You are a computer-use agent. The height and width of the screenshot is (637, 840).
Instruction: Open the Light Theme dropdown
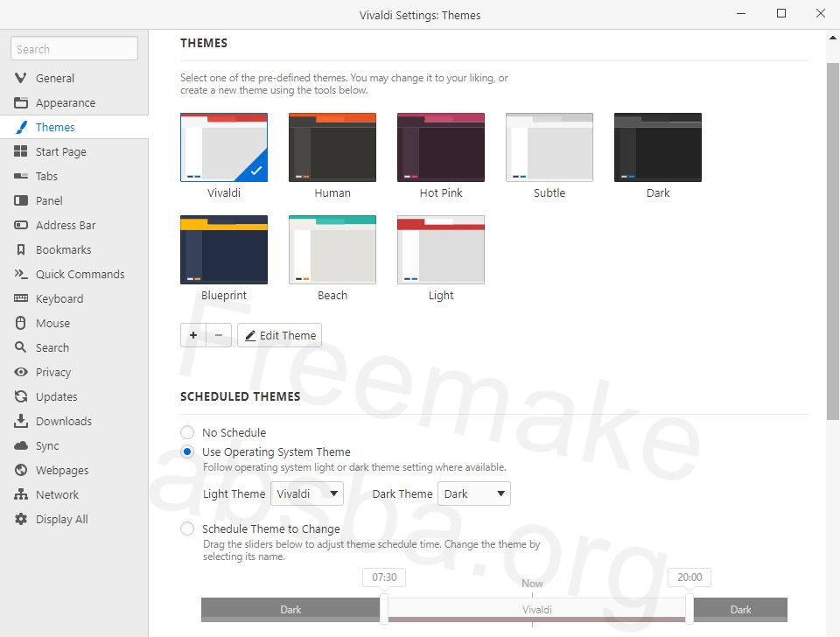pos(307,493)
